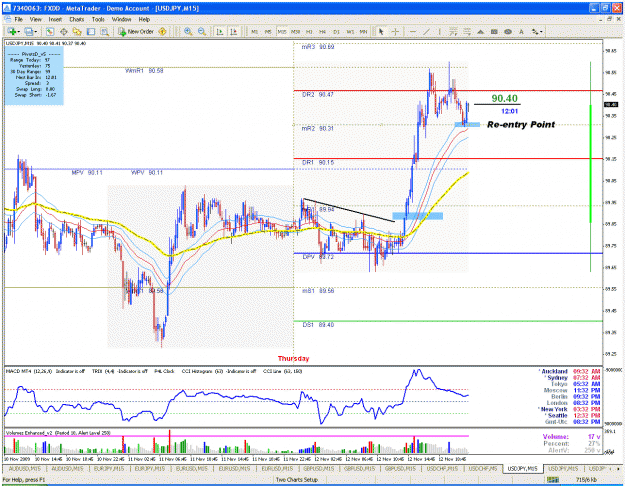Select the vertical line drawing tool

440,31
